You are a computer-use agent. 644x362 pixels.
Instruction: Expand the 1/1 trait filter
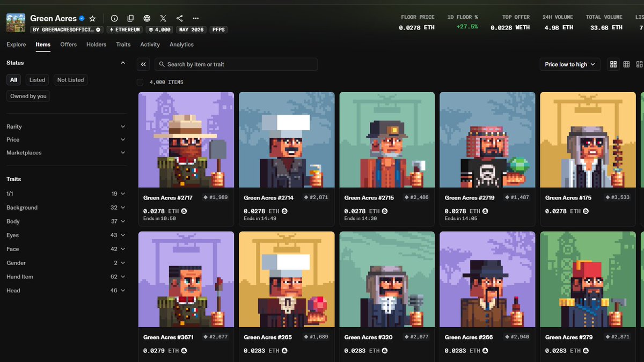pos(67,194)
